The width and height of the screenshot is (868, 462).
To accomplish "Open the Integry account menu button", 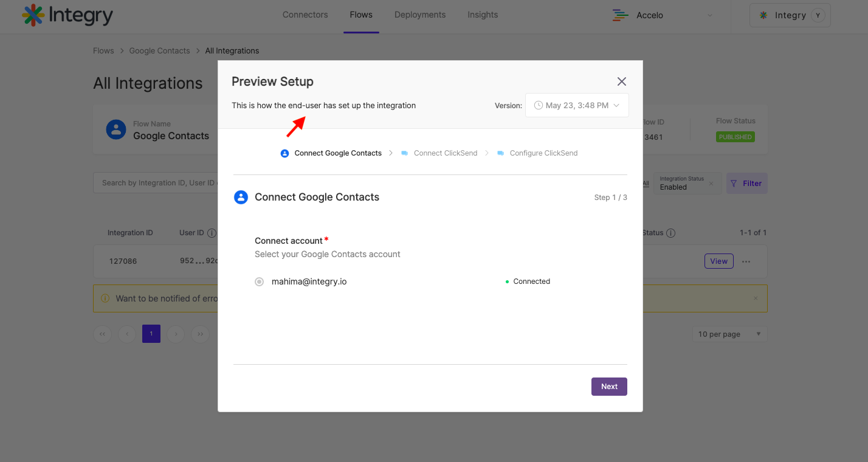I will point(790,15).
